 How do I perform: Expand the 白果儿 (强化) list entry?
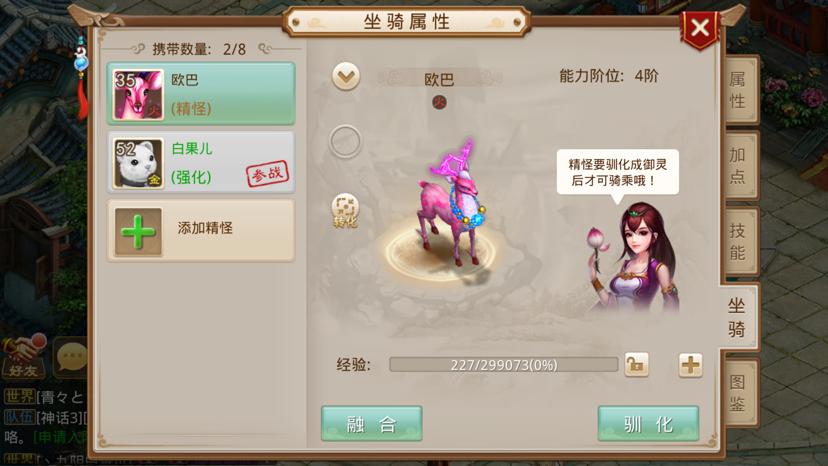pos(201,162)
